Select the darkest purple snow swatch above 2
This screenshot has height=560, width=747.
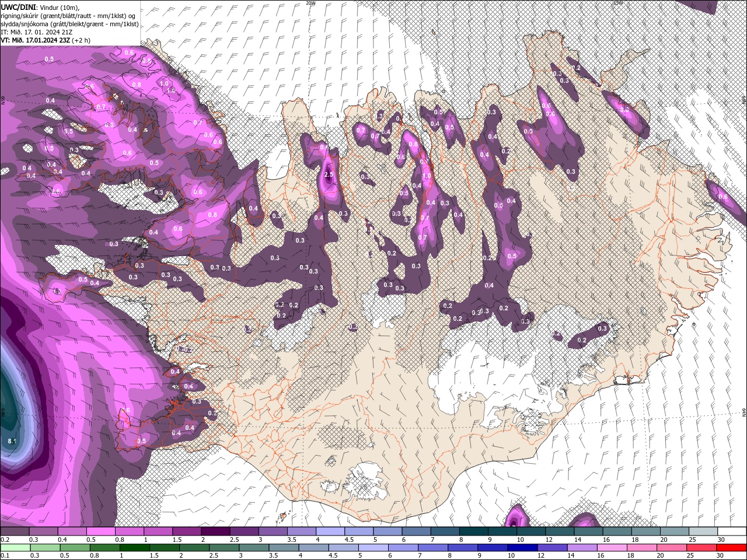(215, 531)
